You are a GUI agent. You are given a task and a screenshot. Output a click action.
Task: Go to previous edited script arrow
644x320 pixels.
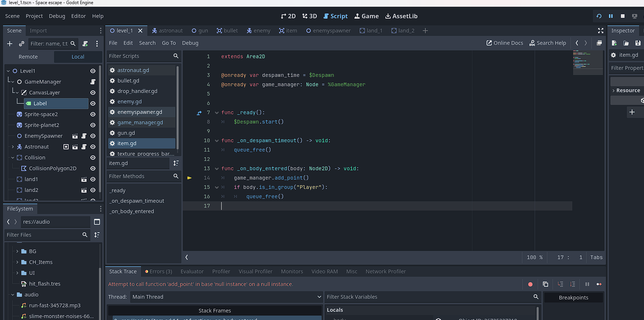577,43
